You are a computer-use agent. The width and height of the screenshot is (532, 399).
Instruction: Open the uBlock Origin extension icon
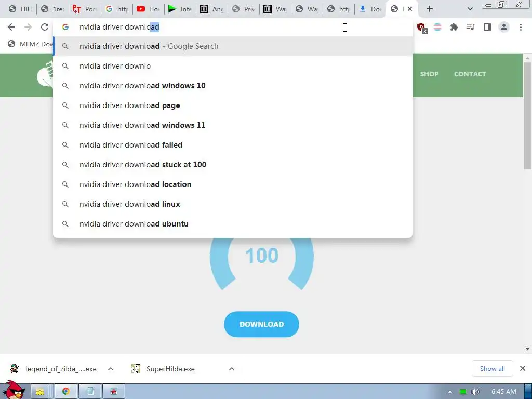(x=422, y=28)
